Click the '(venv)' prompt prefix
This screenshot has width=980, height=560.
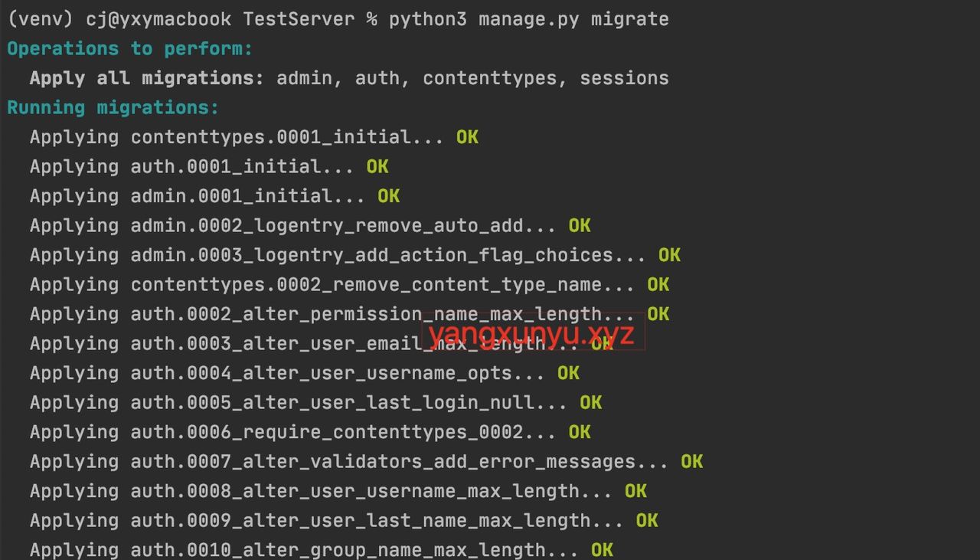tap(40, 19)
